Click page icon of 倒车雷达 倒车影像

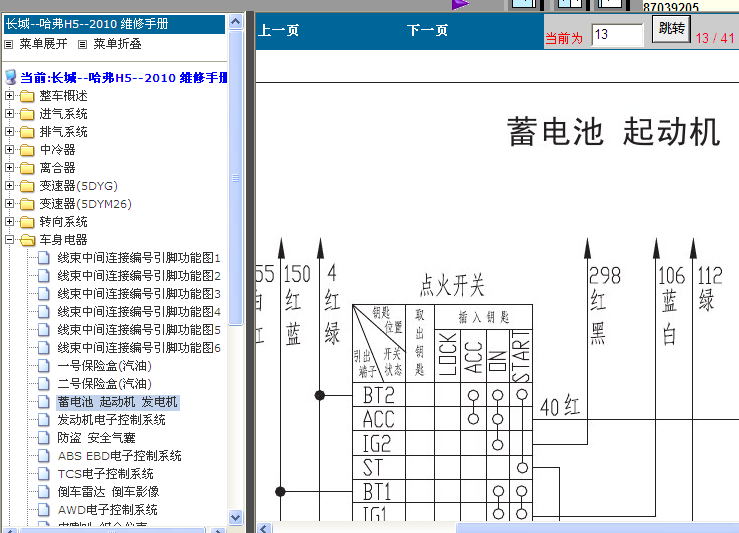(44, 492)
